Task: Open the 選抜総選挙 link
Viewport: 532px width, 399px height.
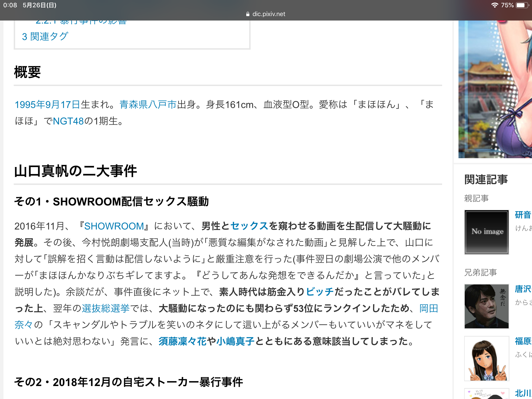Action: (x=106, y=308)
